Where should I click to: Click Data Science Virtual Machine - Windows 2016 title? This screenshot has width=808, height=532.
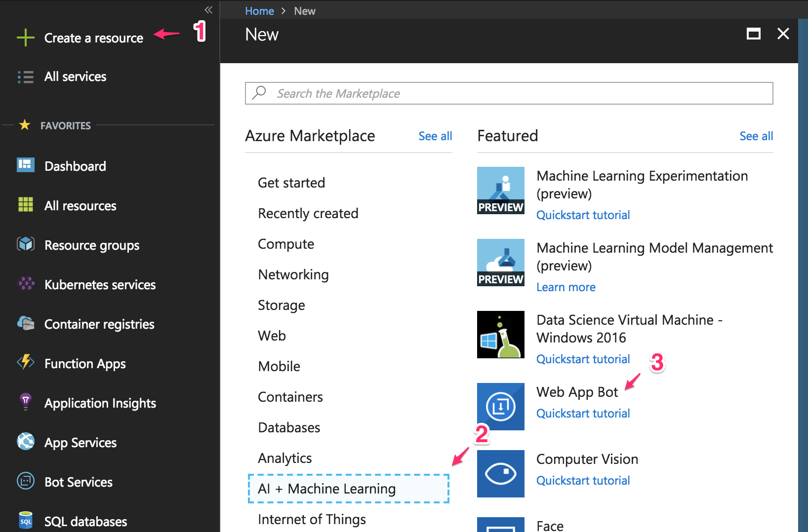tap(630, 329)
